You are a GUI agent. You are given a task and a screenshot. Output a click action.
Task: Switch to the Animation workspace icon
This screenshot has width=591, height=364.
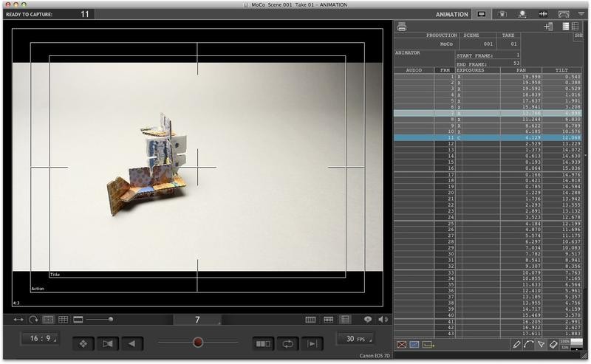(482, 13)
